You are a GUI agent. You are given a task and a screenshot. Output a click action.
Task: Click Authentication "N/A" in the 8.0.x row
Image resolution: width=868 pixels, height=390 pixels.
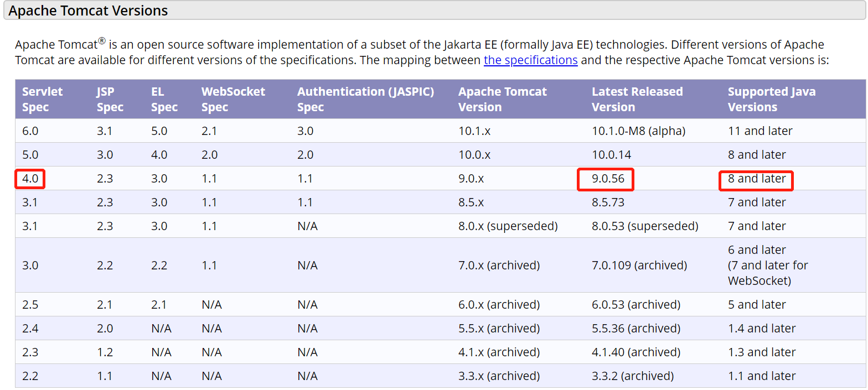click(307, 226)
